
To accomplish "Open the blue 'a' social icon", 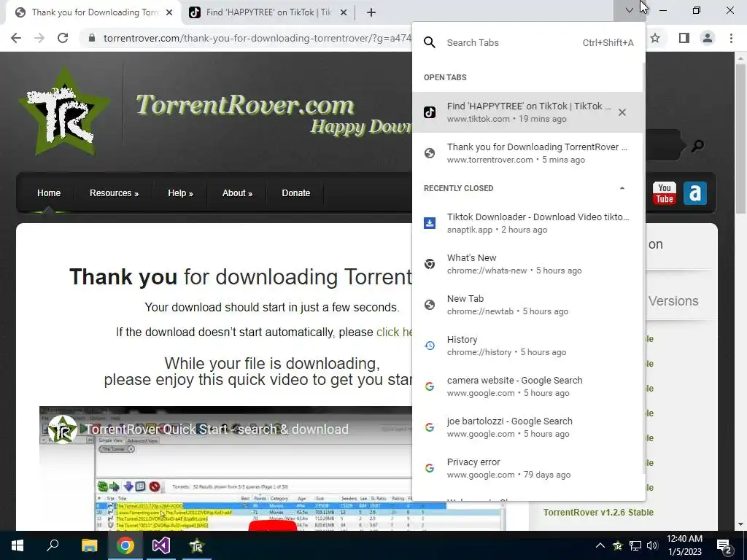I will [x=695, y=192].
